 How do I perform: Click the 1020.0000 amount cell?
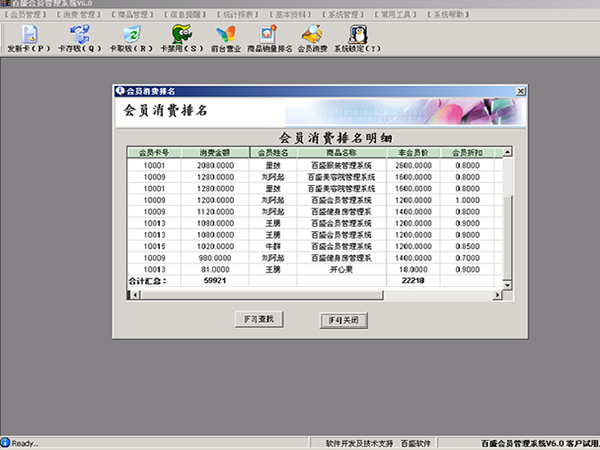coord(215,246)
